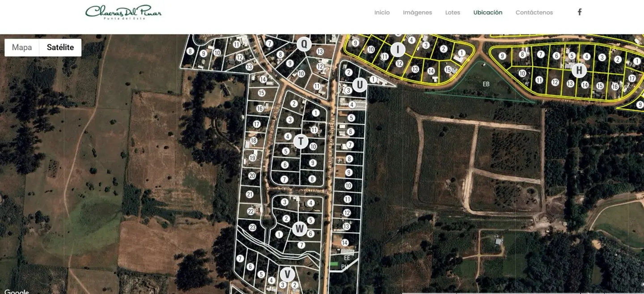Viewport: 644px width, 294px height.
Task: Select block U marker on map
Action: click(x=360, y=85)
